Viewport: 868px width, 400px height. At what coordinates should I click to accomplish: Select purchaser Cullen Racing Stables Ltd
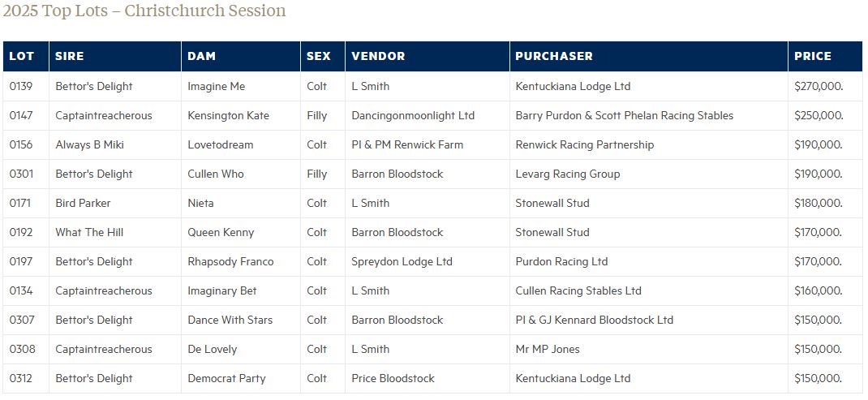coord(578,291)
